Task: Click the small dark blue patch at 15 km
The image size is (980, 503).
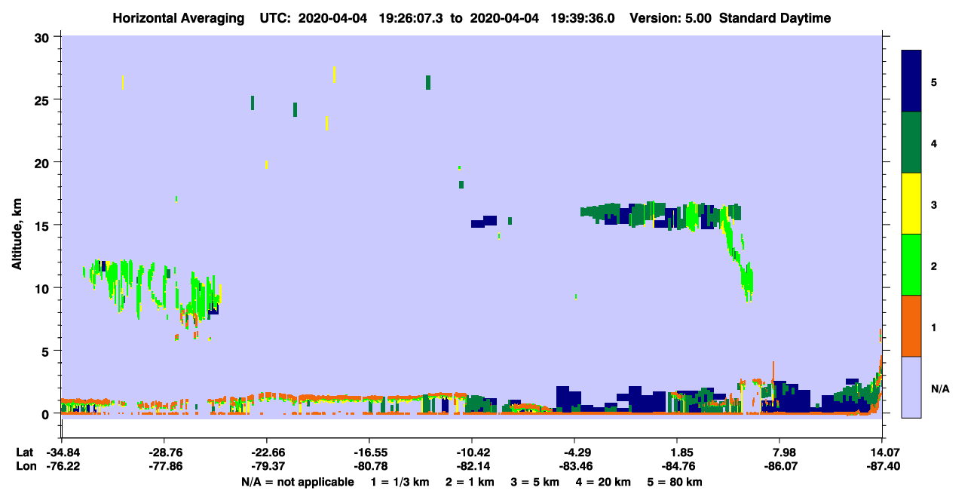Action: point(484,222)
